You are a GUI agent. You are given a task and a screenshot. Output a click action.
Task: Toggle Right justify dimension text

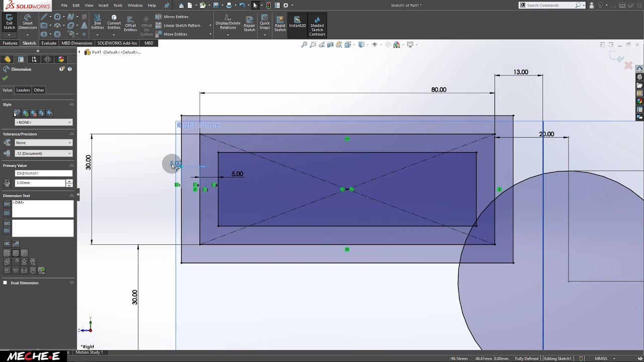click(x=24, y=253)
